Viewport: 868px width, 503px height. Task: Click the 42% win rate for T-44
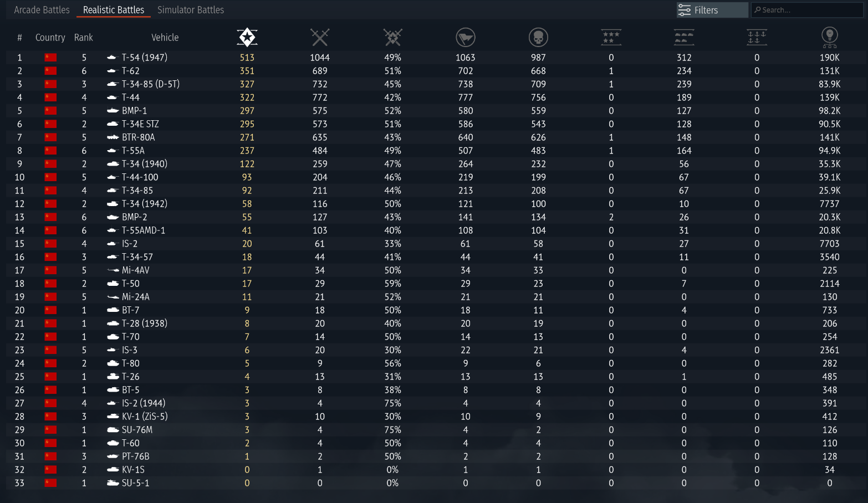click(393, 97)
